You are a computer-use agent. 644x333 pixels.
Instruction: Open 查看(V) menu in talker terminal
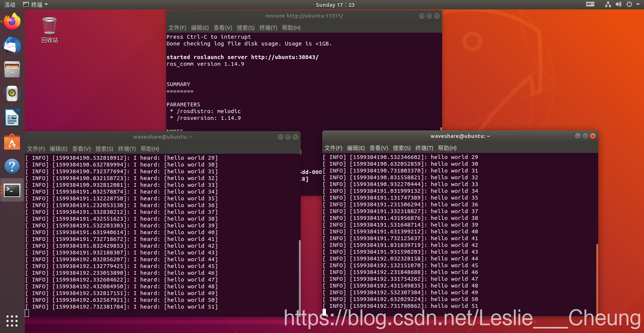point(379,148)
